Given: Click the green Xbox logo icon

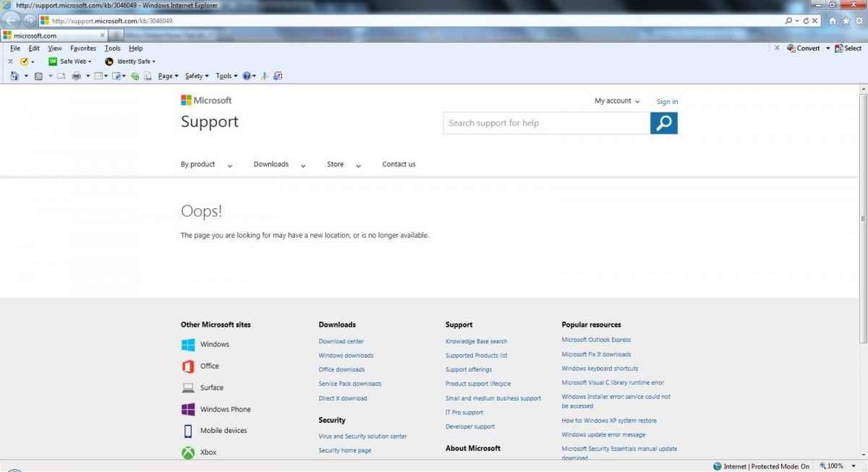Looking at the screenshot, I should tap(188, 452).
